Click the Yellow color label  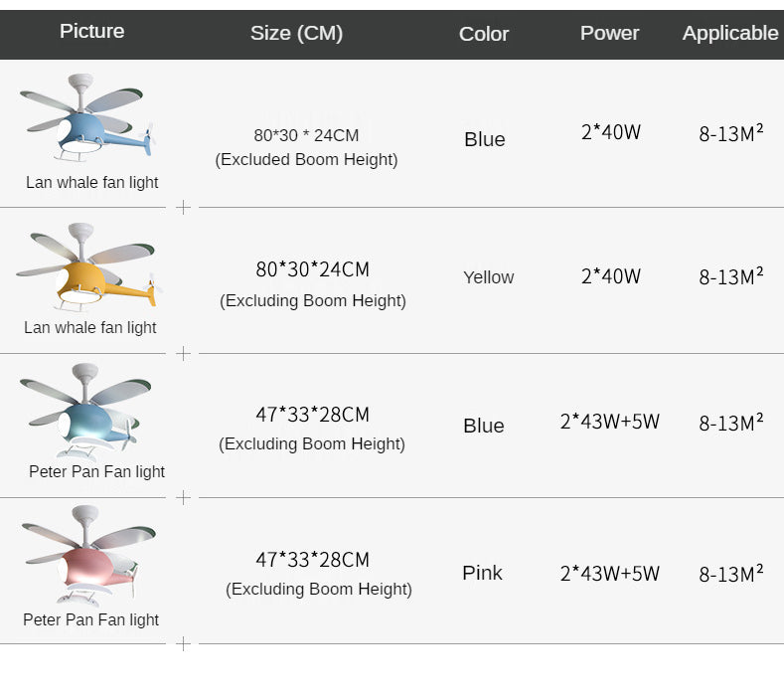coord(488,277)
